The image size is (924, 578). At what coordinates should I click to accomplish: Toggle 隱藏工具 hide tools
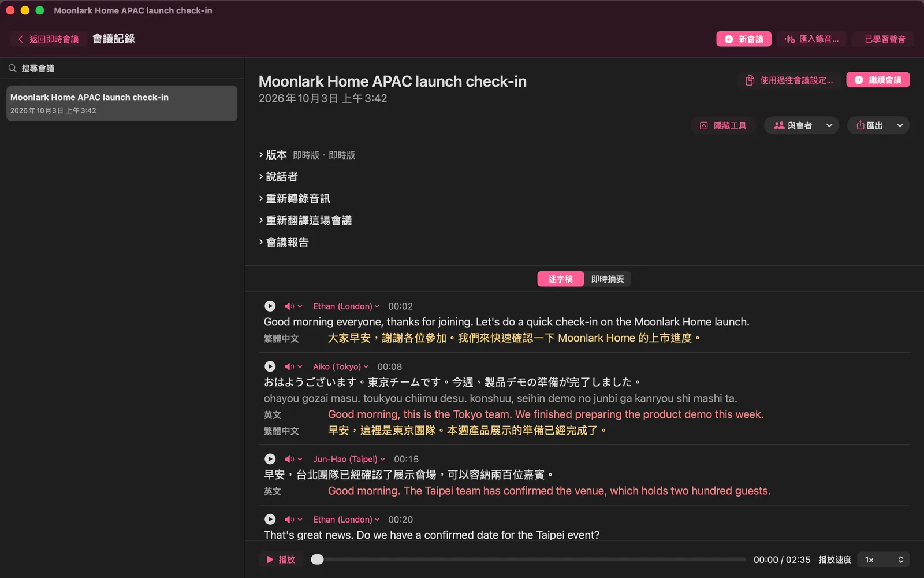pyautogui.click(x=723, y=125)
